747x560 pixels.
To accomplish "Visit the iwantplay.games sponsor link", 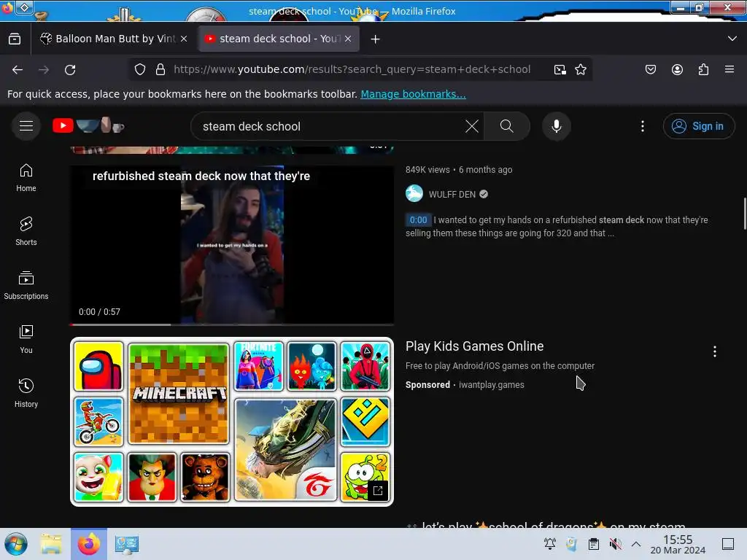I will [x=491, y=385].
